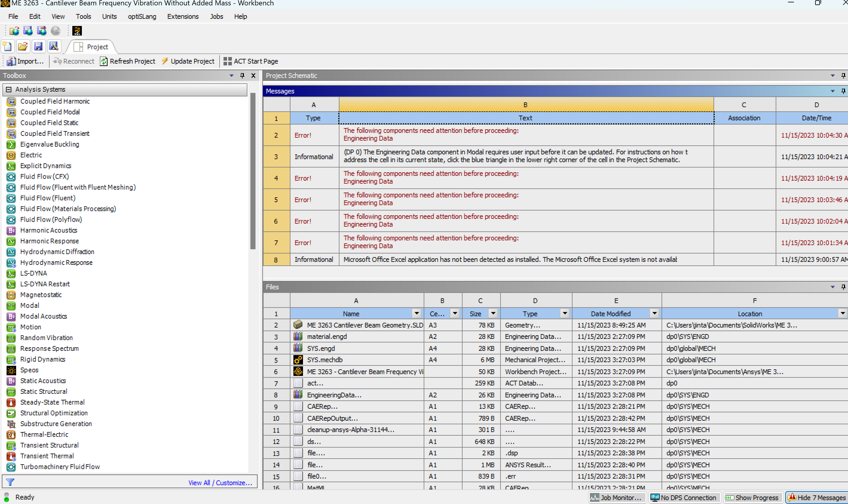Click the View All / Customize link
Viewport: 848px width, 504px height.
pos(220,483)
